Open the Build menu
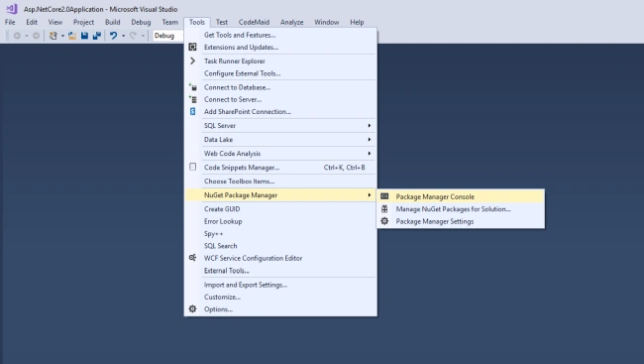 pos(113,22)
